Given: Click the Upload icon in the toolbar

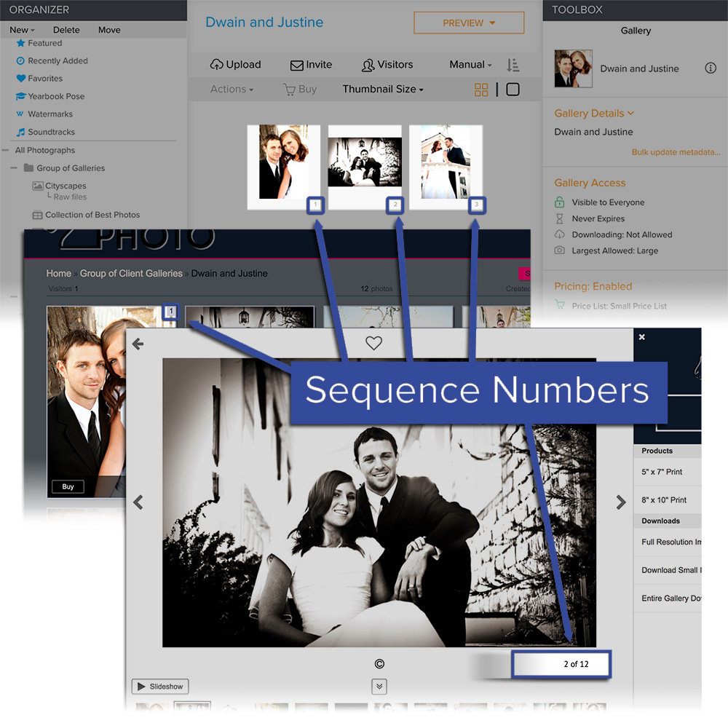Looking at the screenshot, I should point(218,64).
